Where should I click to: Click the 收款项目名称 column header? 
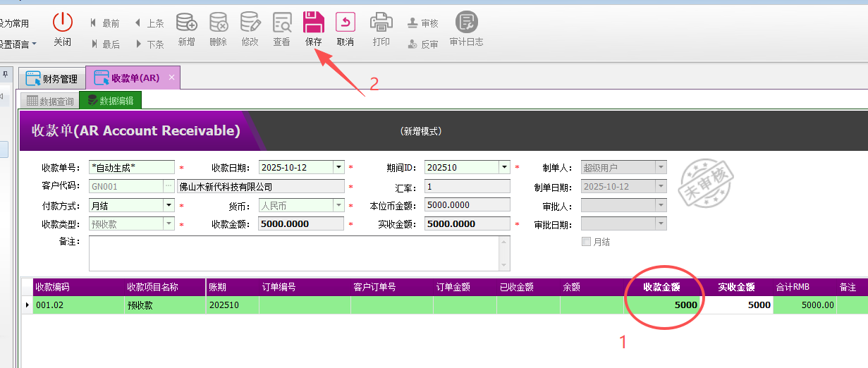coord(165,288)
